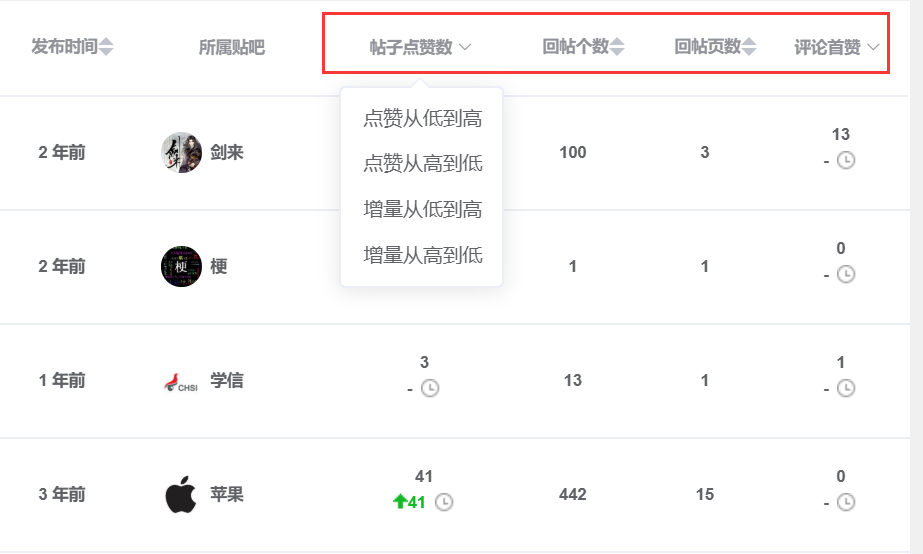Click the 剑来 forum avatar
The height and width of the screenshot is (554, 923).
[x=181, y=152]
